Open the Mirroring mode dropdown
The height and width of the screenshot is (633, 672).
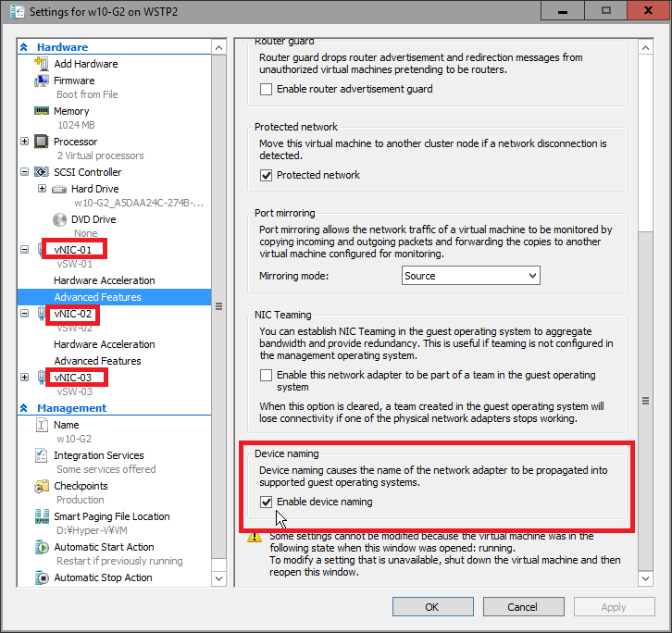[471, 276]
